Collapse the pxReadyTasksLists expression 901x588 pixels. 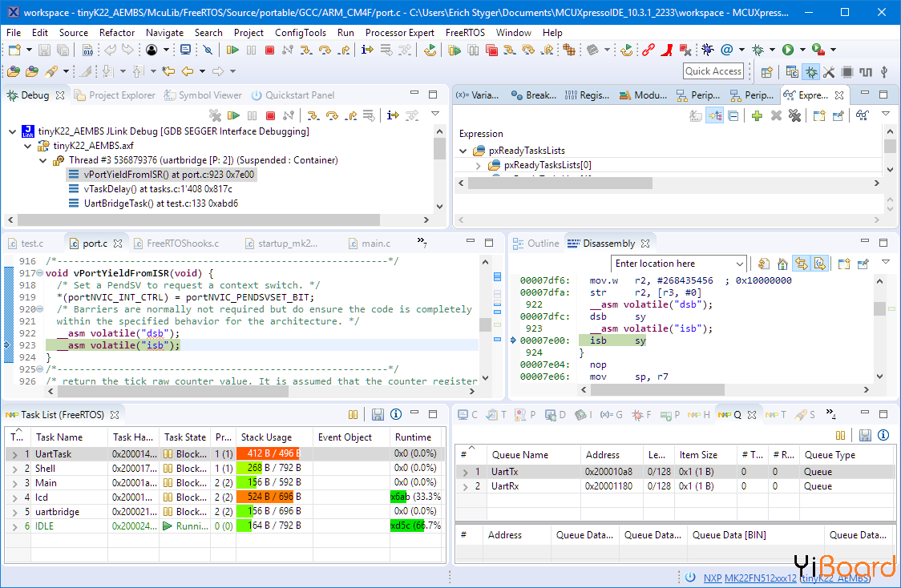pos(463,151)
